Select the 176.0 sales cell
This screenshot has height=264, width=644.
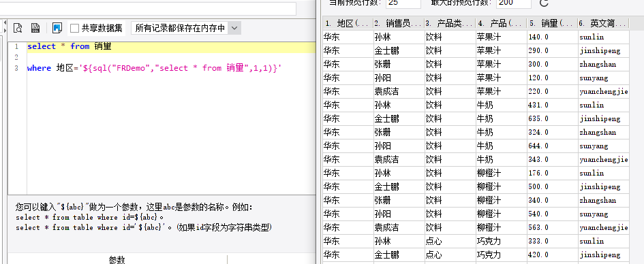coord(552,173)
